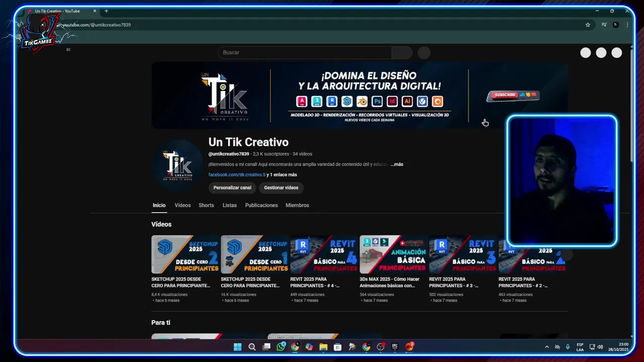The image size is (644, 362).
Task: Switch to the Inicio tab
Action: coord(159,205)
